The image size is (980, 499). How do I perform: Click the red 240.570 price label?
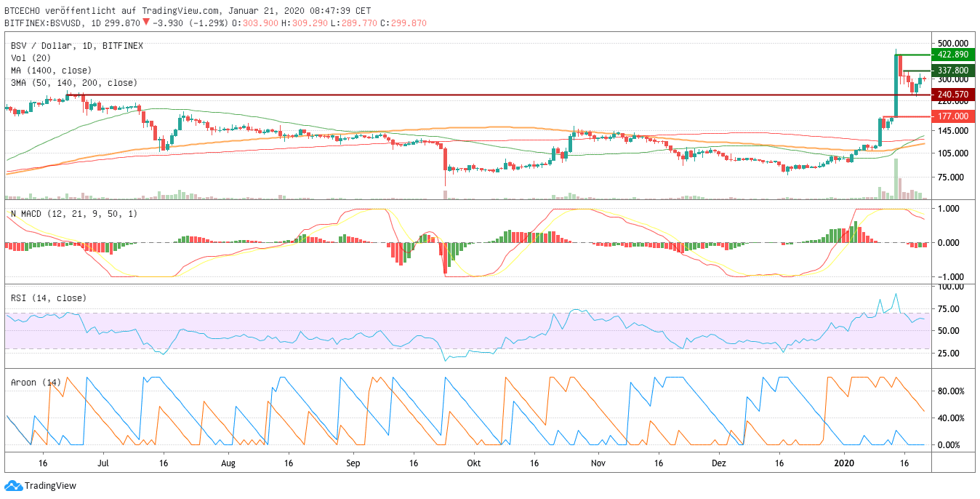pyautogui.click(x=952, y=95)
